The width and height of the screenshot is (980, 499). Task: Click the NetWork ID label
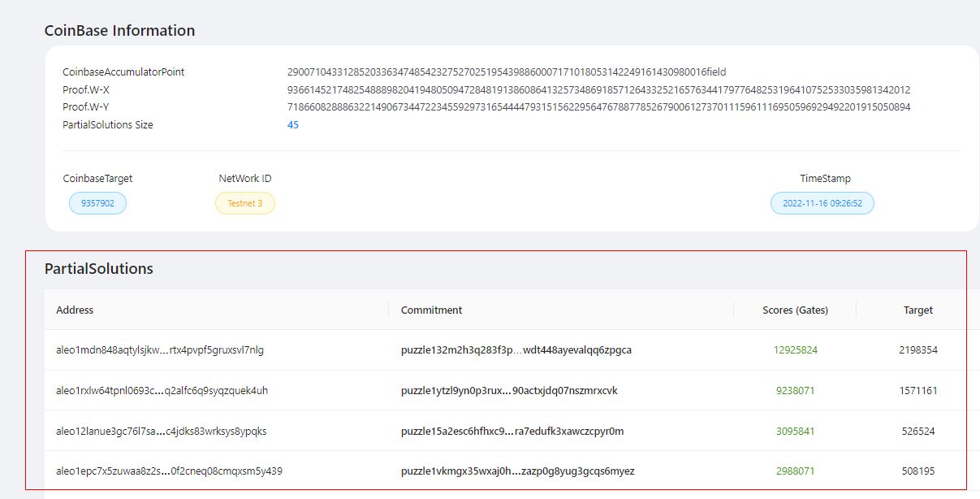click(x=245, y=178)
